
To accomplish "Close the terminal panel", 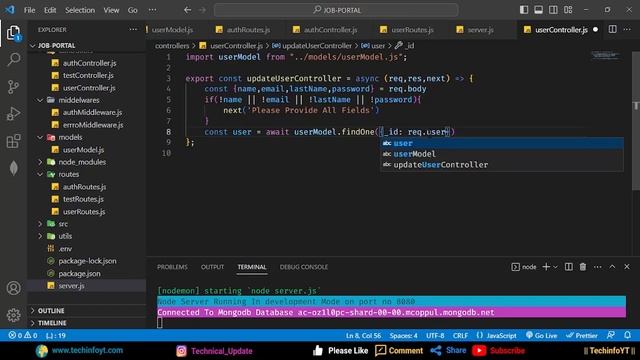I will coord(627,267).
